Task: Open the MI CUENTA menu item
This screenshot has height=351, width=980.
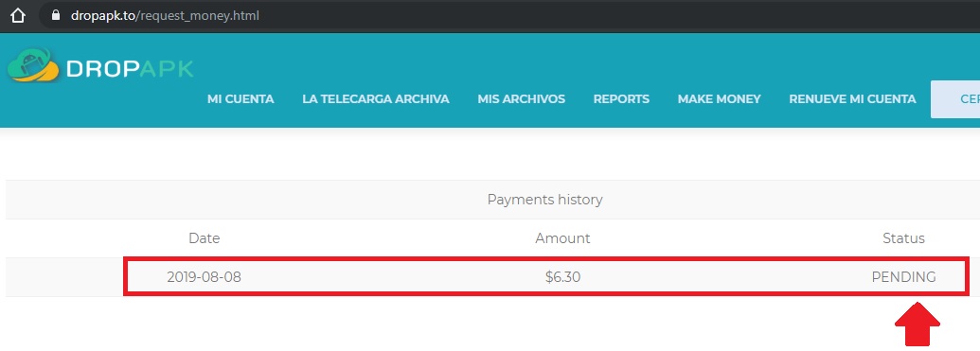Action: (241, 98)
